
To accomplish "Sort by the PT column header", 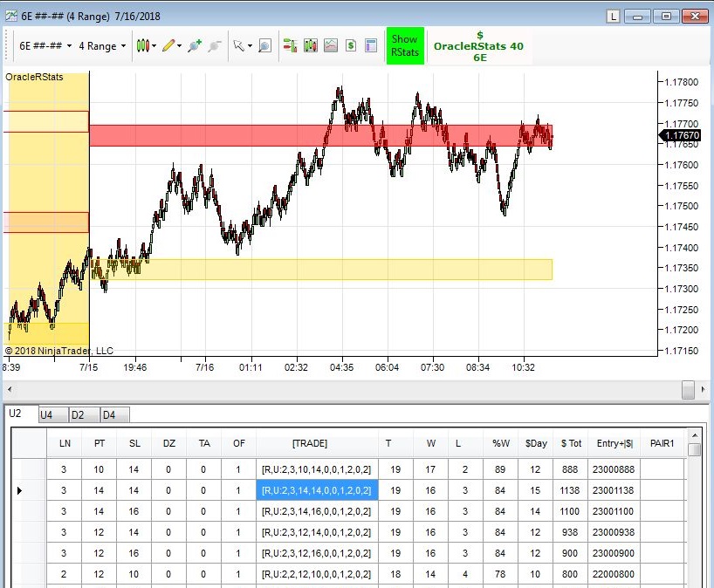I will [x=100, y=443].
